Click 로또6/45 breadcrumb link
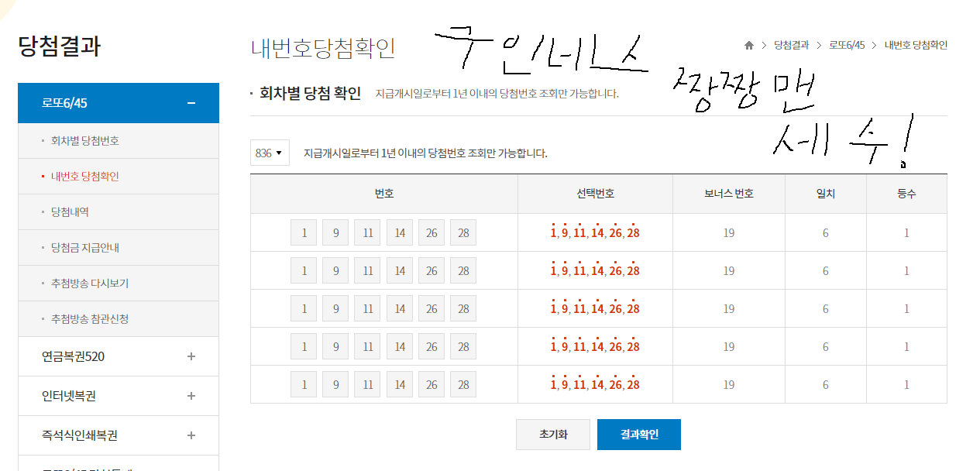Screen dimensions: 980x471 pyautogui.click(x=847, y=46)
